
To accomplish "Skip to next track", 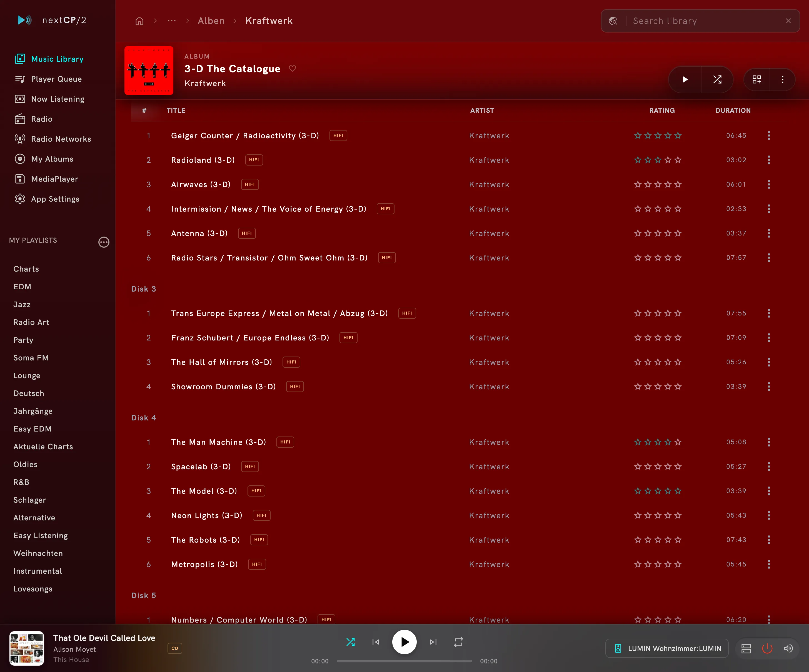I will click(x=433, y=642).
